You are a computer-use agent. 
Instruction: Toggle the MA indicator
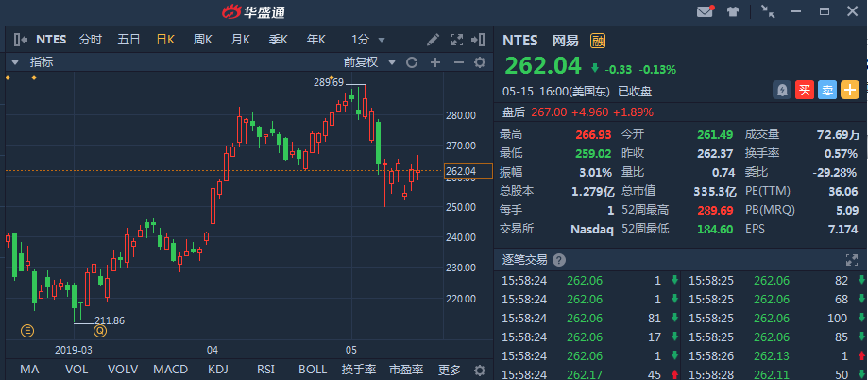pyautogui.click(x=29, y=370)
